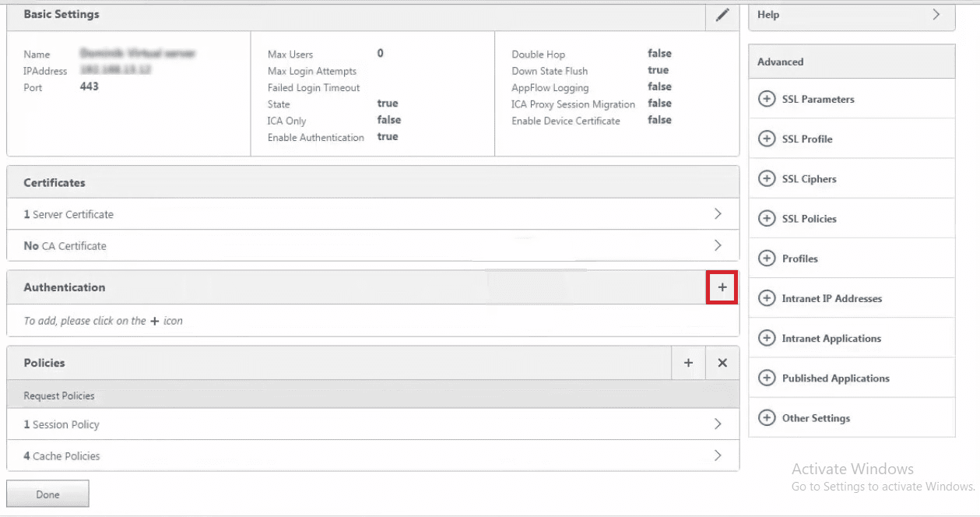Expand the CA Certificate row

[x=717, y=245]
